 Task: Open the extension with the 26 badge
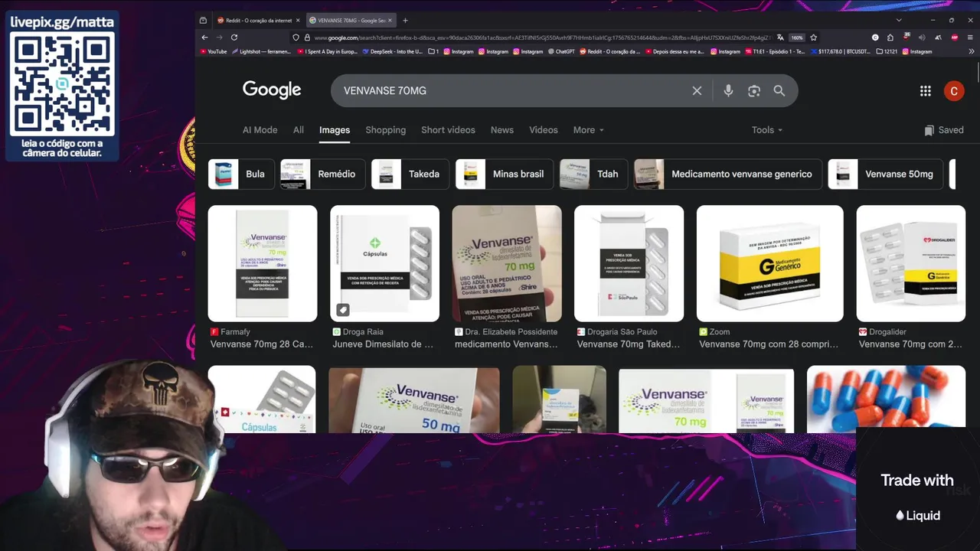click(x=906, y=37)
